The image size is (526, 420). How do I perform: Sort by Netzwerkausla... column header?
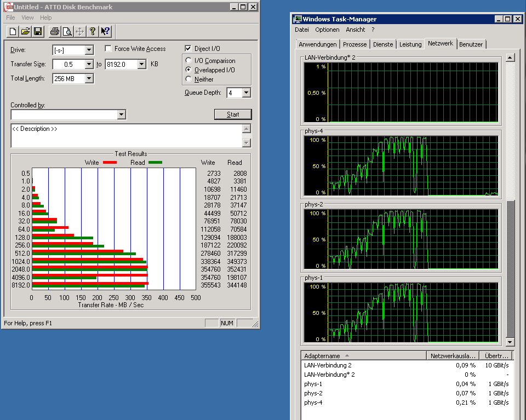tap(453, 355)
